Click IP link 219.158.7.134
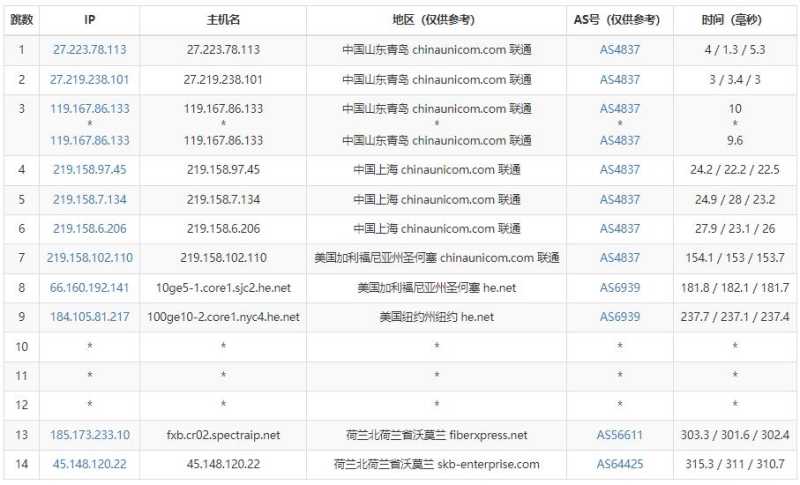Screen dimensions: 800x485 click(89, 200)
